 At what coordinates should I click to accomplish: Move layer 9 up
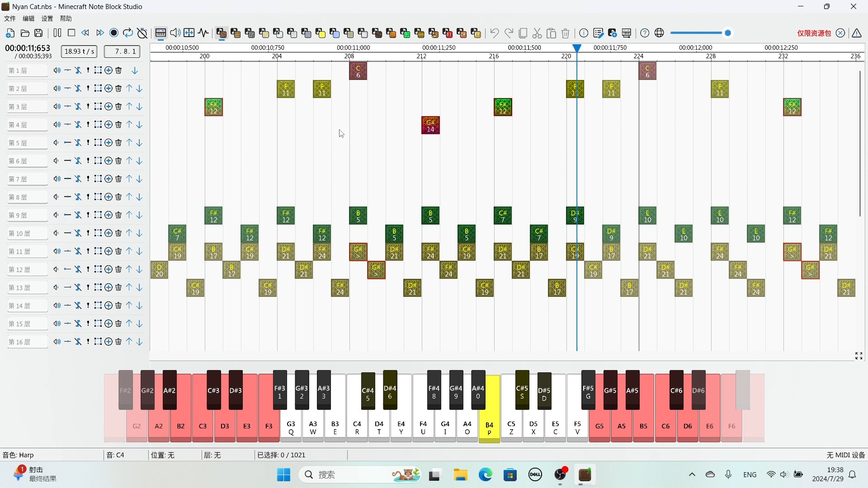point(129,215)
